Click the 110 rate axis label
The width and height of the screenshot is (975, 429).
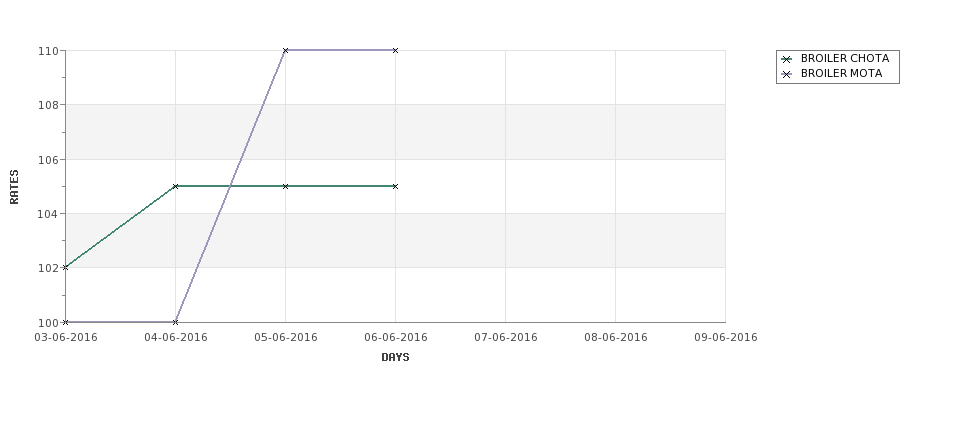pos(48,51)
